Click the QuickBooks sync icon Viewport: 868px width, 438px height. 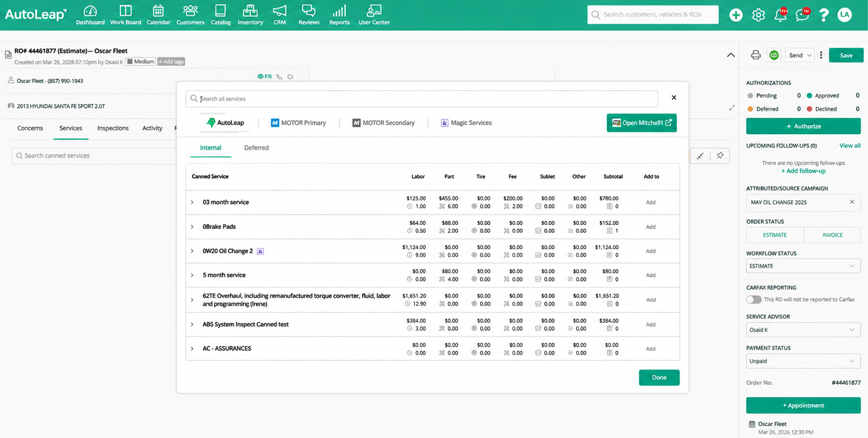click(x=774, y=55)
